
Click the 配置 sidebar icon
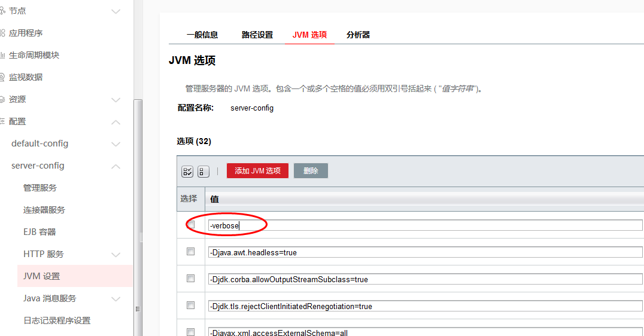point(2,121)
